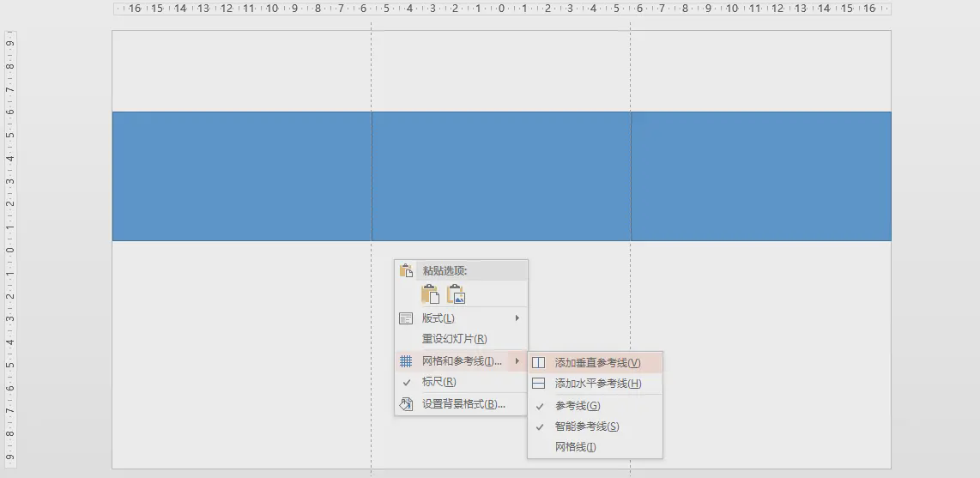The width and height of the screenshot is (980, 478).
Task: Expand the 版式(L) submenu arrow
Action: tap(517, 318)
